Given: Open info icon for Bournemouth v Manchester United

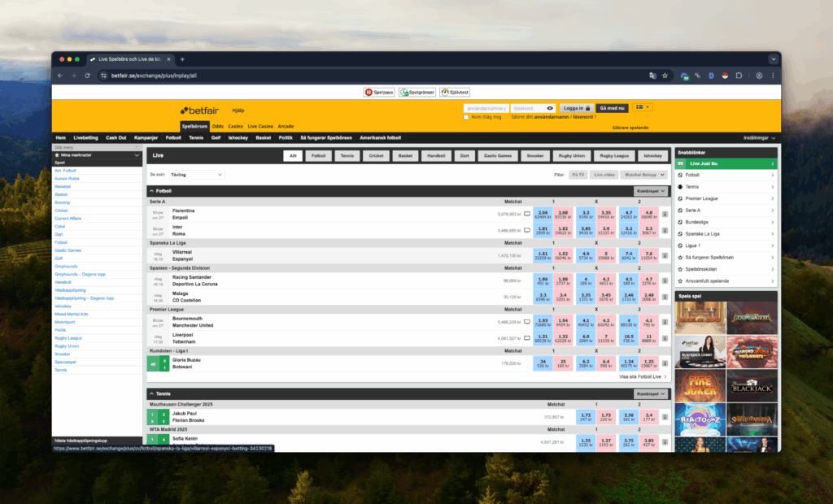Looking at the screenshot, I should [665, 322].
